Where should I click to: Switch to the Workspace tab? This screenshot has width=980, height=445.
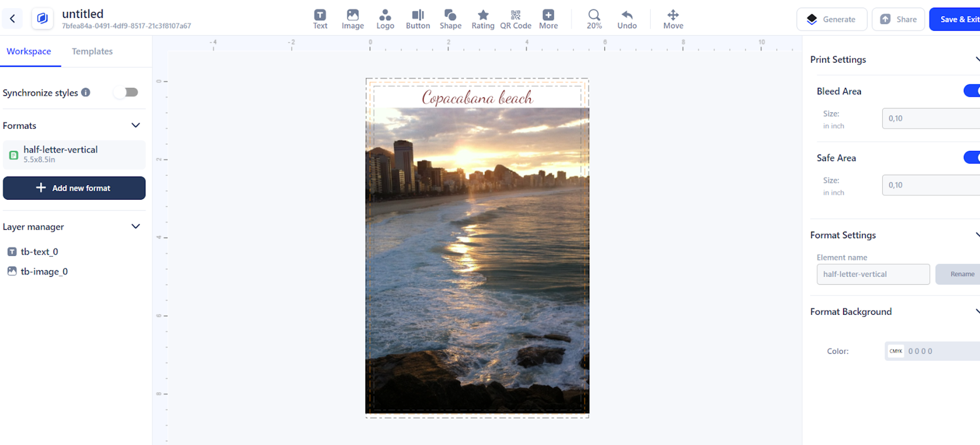[x=29, y=51]
